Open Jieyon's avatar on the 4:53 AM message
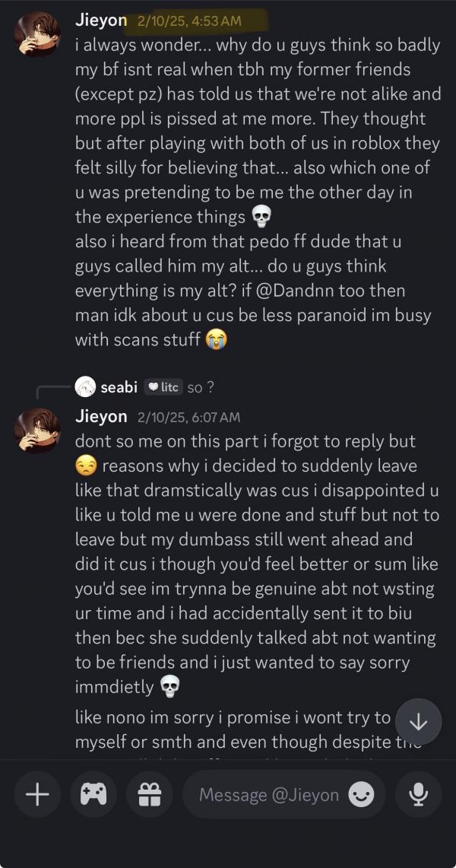This screenshot has height=868, width=456. point(37,33)
